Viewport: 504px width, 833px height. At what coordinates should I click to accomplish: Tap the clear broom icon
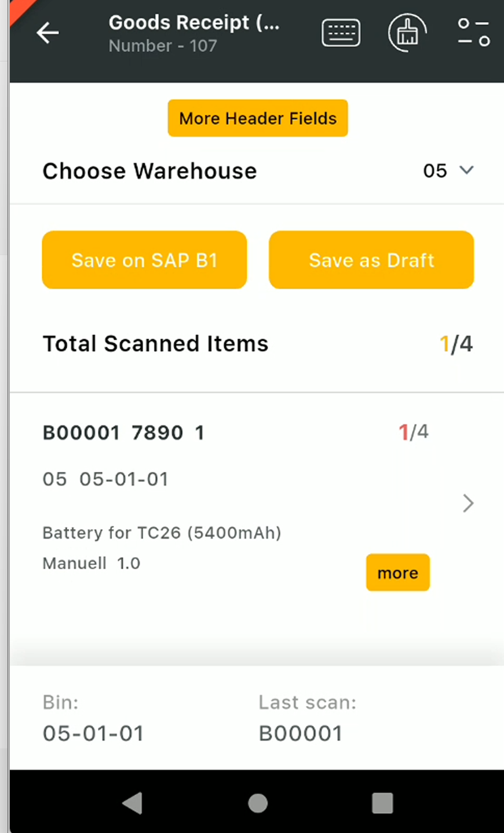coord(407,33)
